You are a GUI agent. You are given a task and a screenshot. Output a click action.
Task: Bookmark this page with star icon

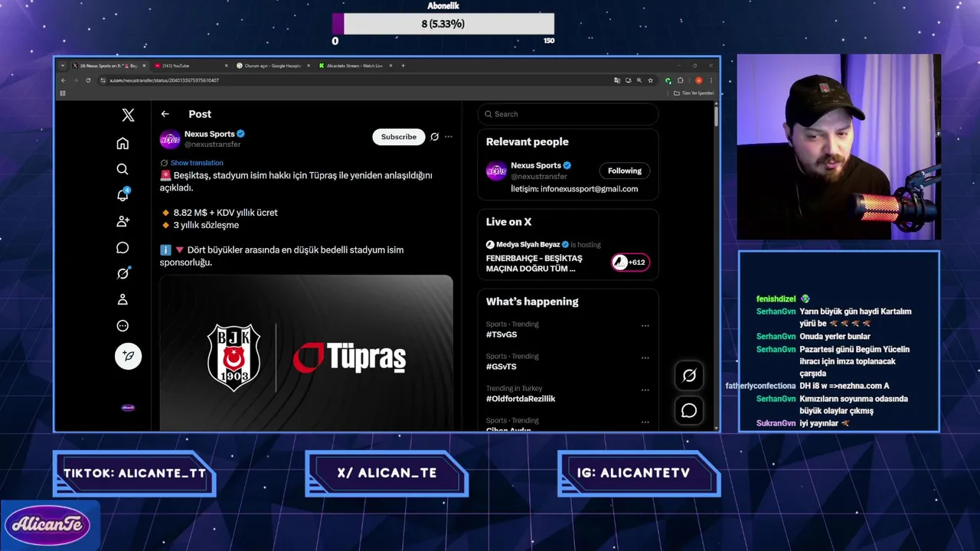point(651,80)
